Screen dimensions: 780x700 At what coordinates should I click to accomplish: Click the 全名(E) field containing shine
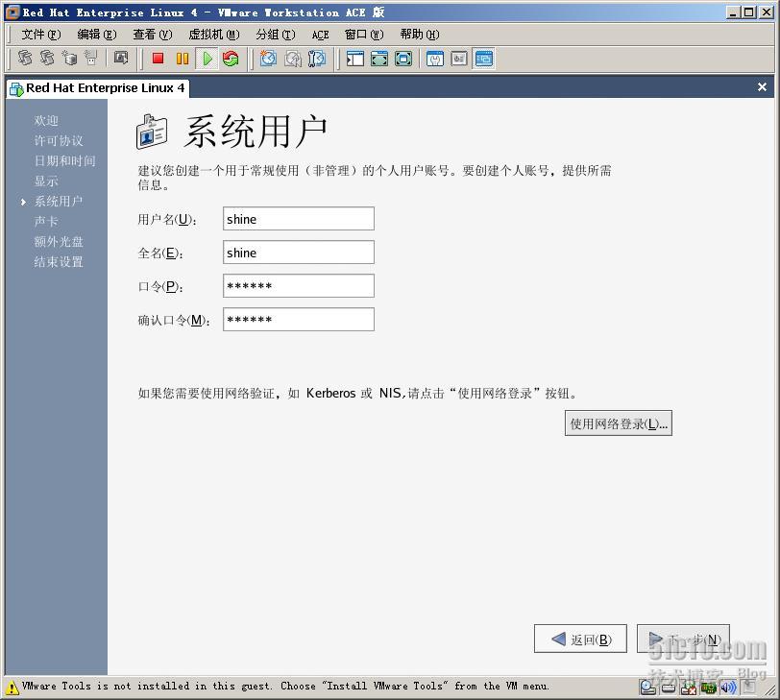point(299,253)
